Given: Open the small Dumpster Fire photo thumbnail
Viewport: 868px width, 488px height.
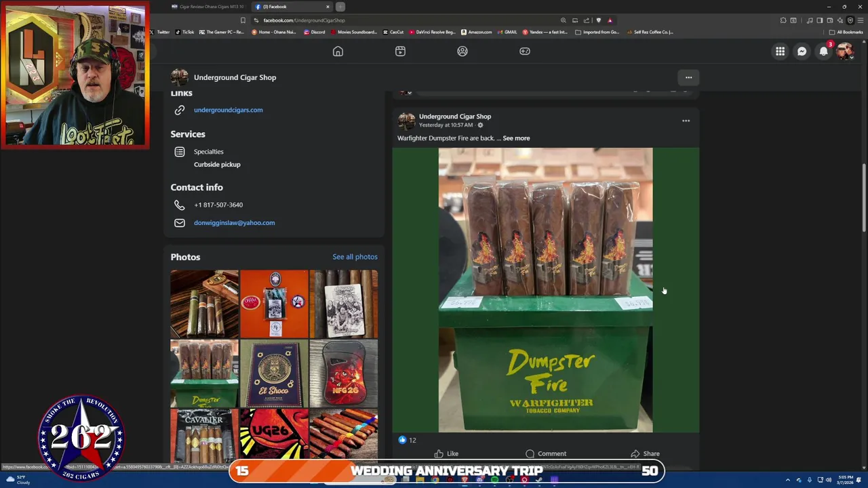Looking at the screenshot, I should 204,373.
